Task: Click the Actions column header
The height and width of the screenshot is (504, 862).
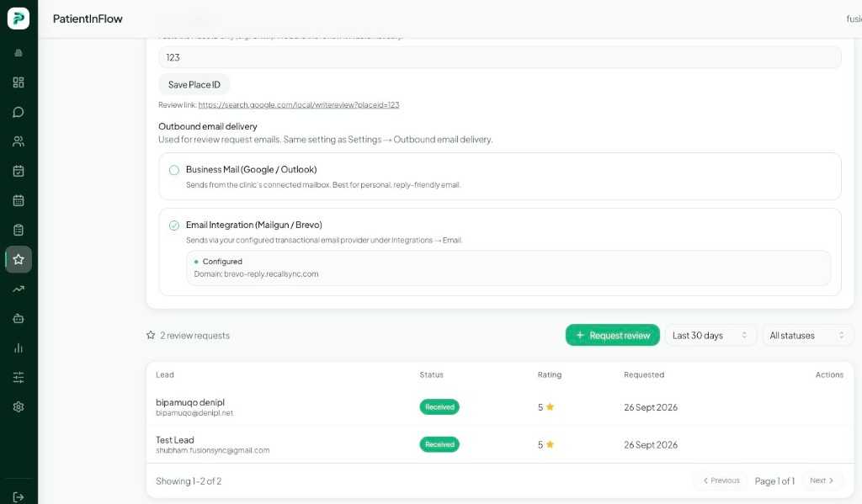Action: coord(829,374)
